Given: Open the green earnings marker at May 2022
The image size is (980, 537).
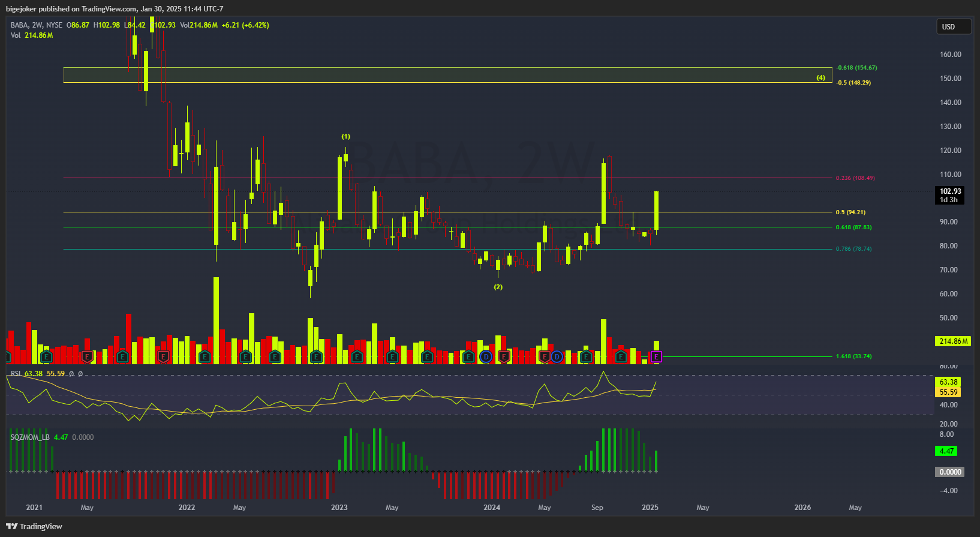Looking at the screenshot, I should coord(245,357).
